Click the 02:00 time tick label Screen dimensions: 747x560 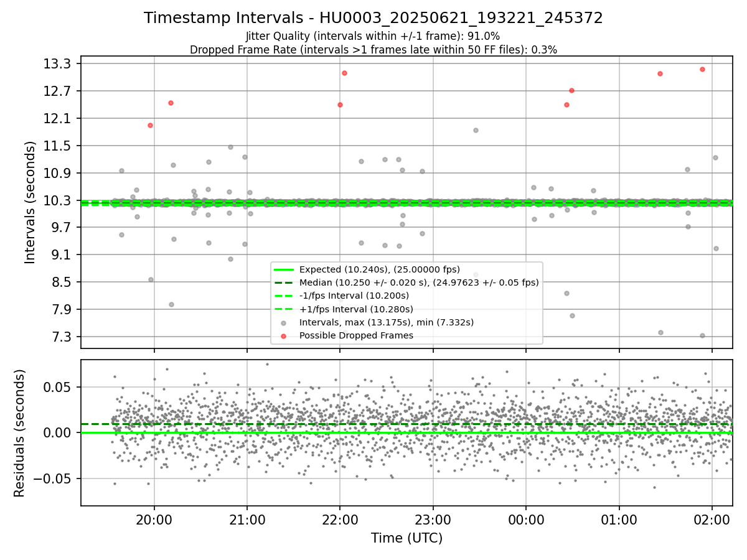point(712,520)
